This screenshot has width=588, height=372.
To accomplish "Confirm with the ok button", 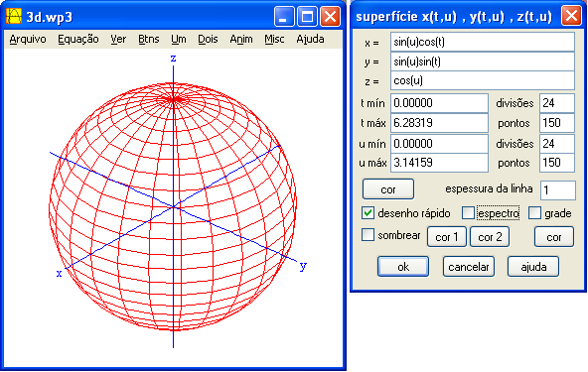I will [403, 267].
